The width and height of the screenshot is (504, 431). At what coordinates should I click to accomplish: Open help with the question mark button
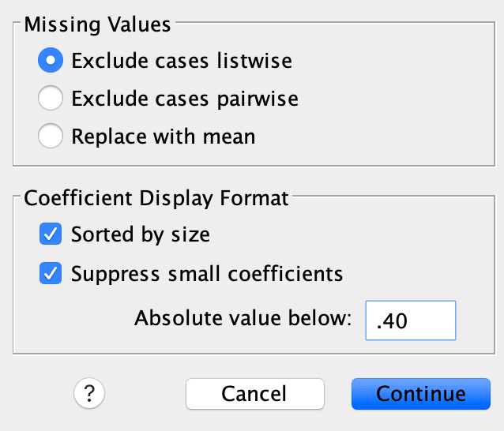(x=89, y=393)
